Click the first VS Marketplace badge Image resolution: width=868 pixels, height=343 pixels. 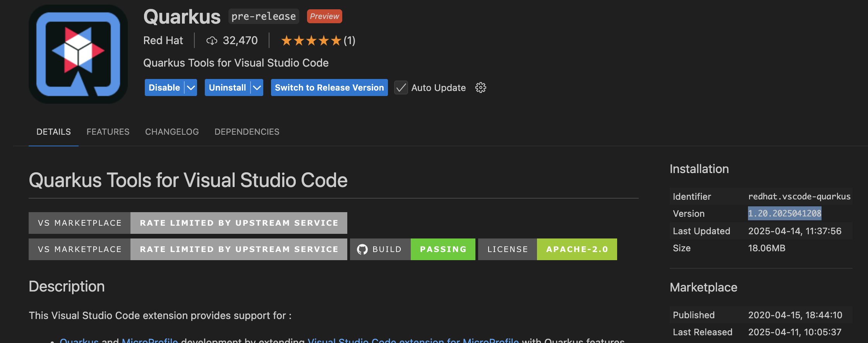[x=188, y=223]
